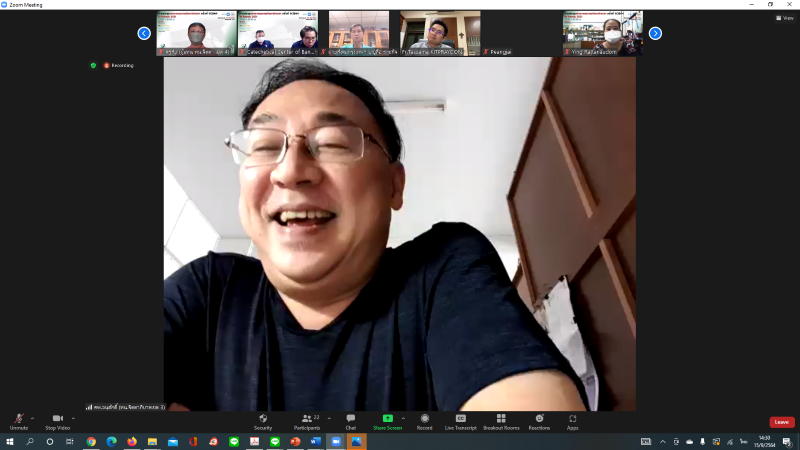Image resolution: width=800 pixels, height=450 pixels.
Task: Open the Reactions menu
Action: 539,422
